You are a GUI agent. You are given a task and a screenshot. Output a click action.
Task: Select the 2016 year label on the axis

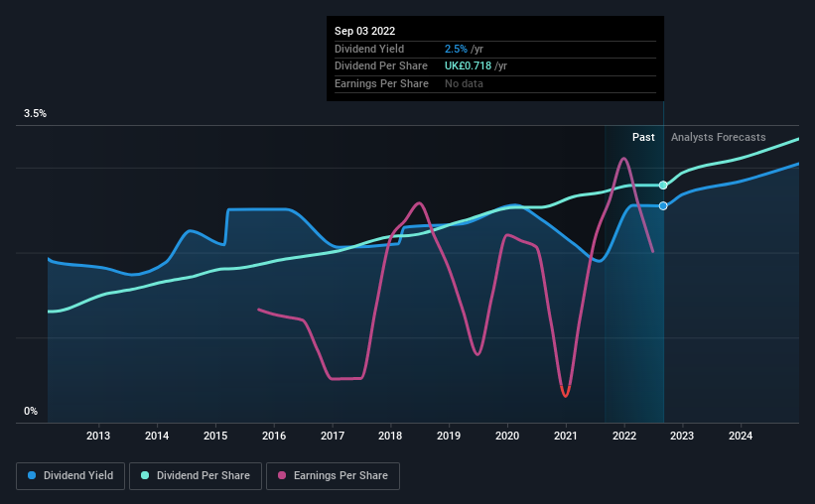274,436
